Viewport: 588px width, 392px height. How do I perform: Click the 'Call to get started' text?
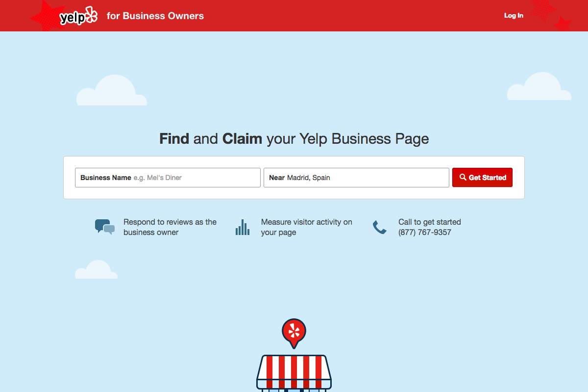(x=430, y=222)
